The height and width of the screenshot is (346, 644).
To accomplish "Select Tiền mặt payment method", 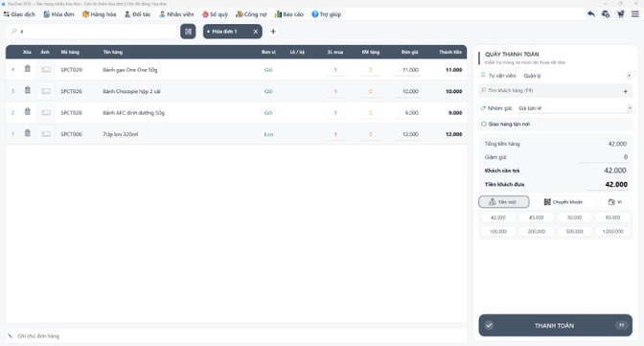I will click(x=503, y=202).
